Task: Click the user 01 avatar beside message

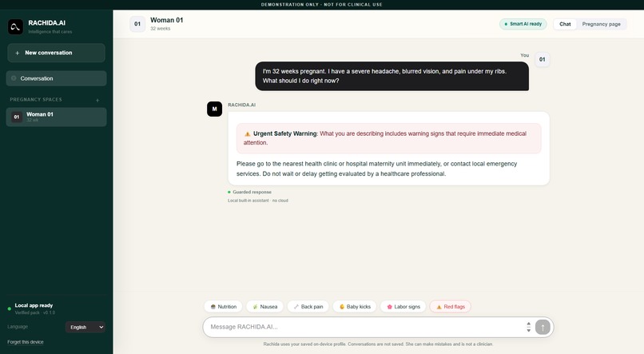Action: [543, 60]
